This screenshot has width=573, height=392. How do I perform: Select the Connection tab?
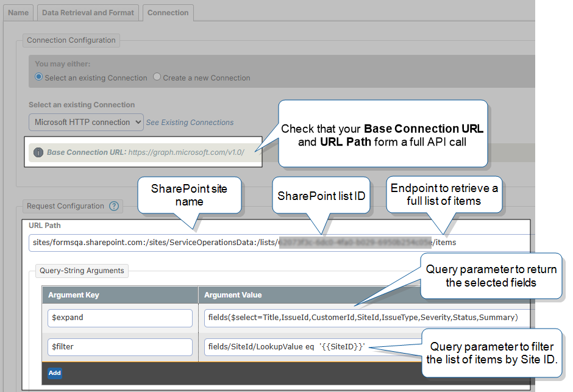pos(168,13)
